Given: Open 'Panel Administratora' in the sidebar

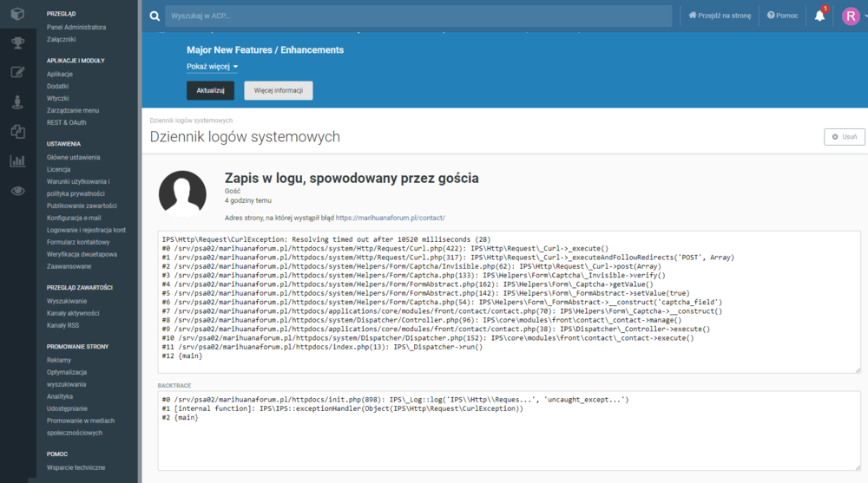Looking at the screenshot, I should coord(76,27).
